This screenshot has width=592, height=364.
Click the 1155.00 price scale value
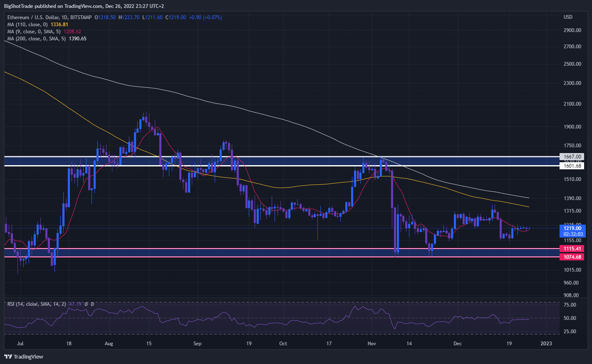pos(572,240)
